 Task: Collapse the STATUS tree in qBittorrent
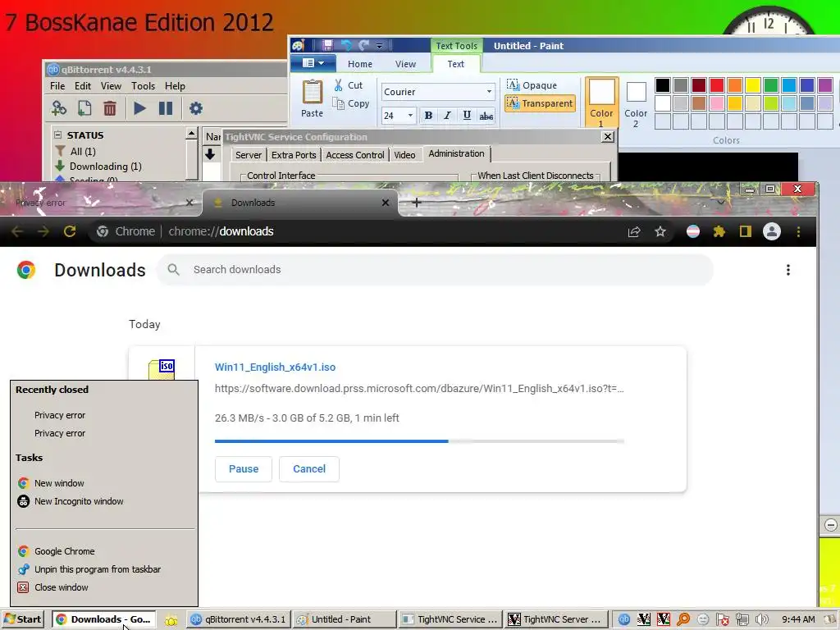pyautogui.click(x=58, y=135)
